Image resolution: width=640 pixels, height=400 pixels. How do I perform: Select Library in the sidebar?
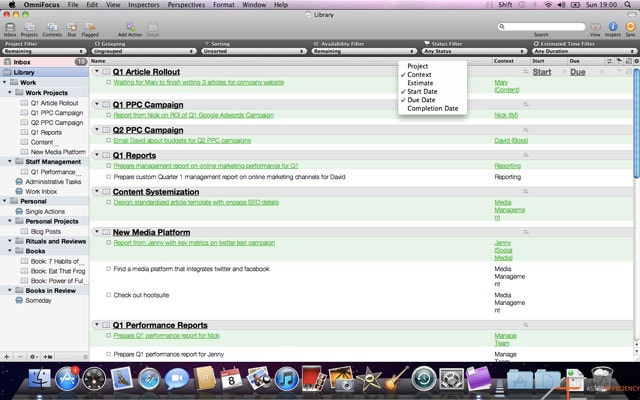coord(44,72)
